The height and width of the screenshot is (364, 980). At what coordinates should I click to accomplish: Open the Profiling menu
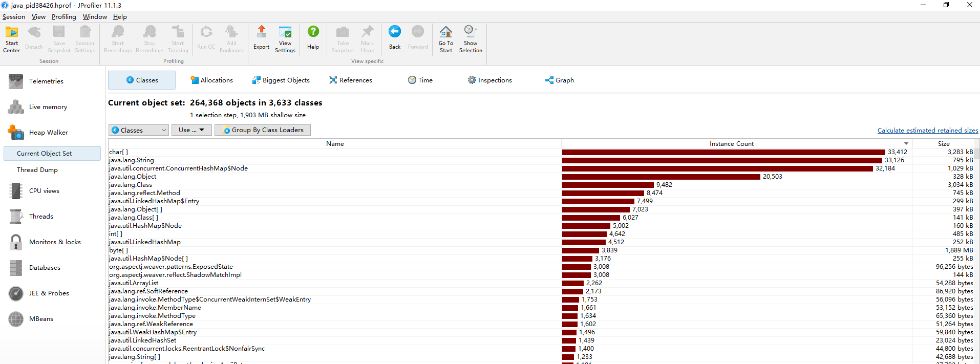click(x=64, y=17)
